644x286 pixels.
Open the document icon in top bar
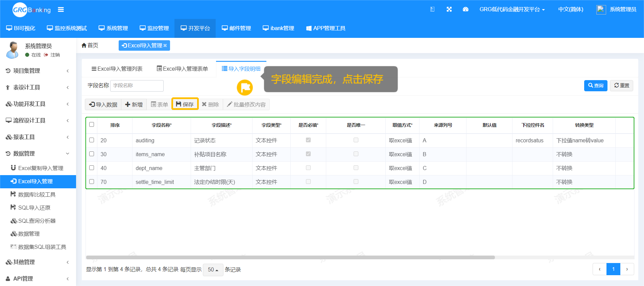(x=432, y=9)
